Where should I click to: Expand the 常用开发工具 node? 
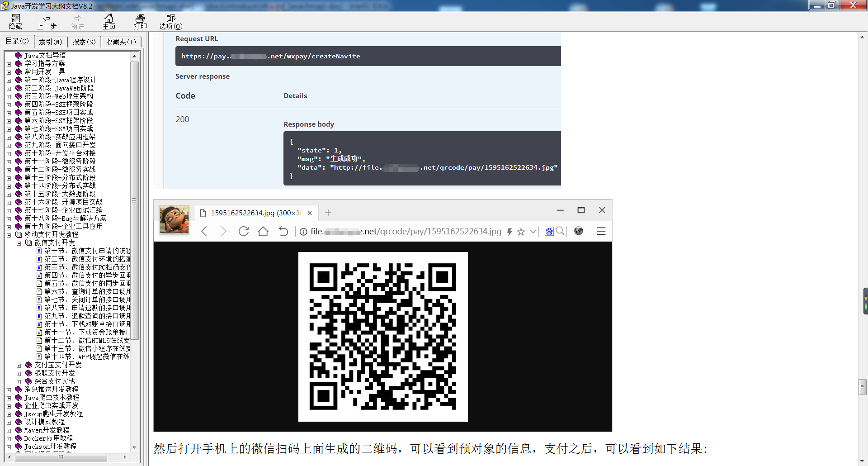(9, 72)
